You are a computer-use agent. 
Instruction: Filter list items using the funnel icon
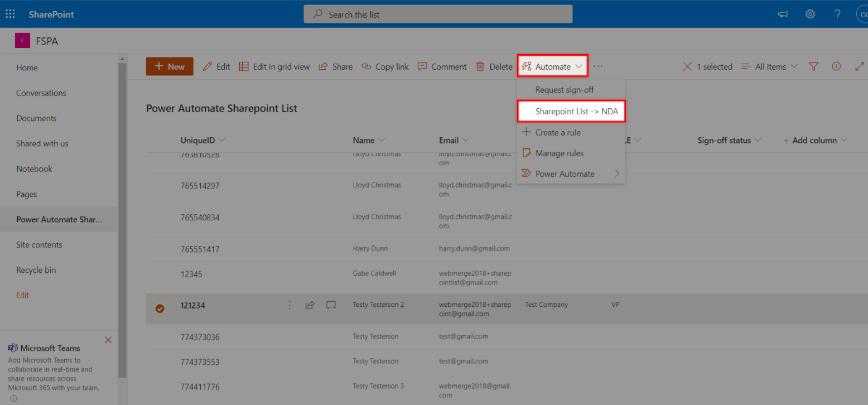pyautogui.click(x=813, y=66)
